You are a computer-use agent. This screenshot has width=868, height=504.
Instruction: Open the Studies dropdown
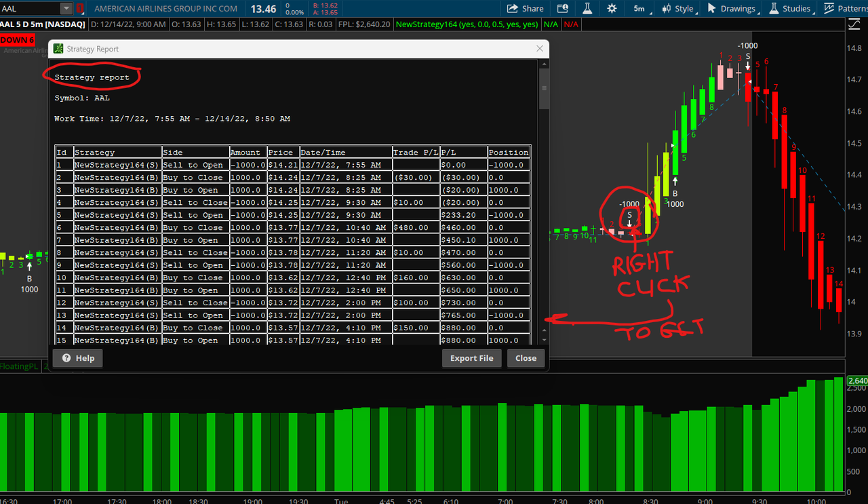790,9
